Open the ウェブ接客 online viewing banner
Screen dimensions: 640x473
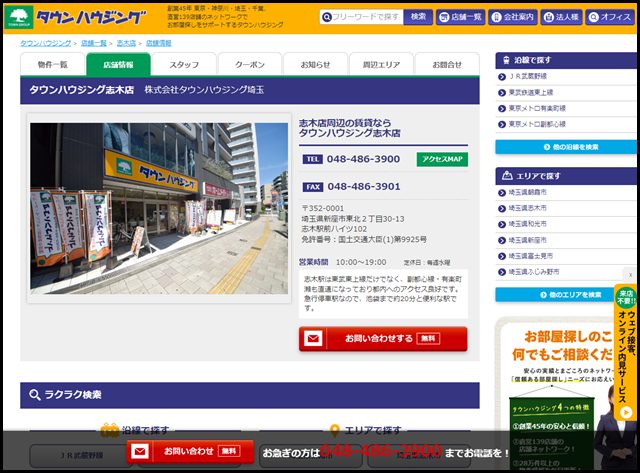tap(626, 352)
